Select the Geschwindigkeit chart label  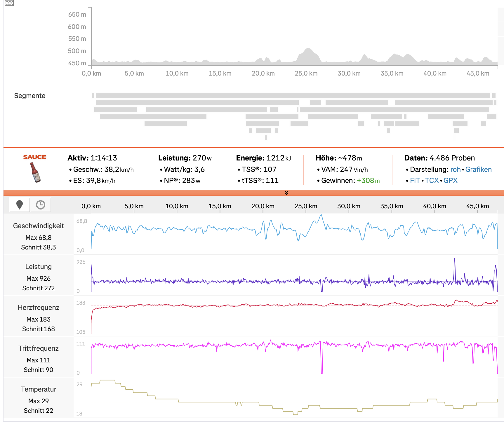click(39, 226)
